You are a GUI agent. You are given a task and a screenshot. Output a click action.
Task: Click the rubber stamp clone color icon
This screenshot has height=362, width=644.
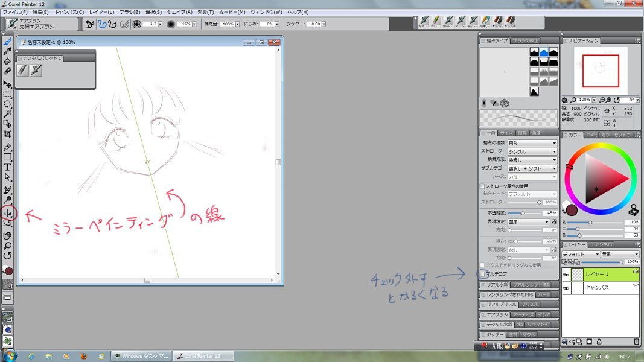click(x=634, y=210)
